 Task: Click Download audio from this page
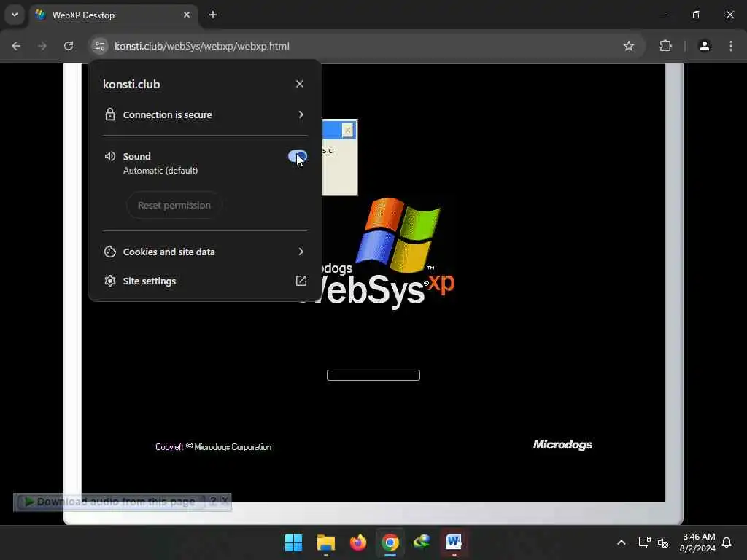tap(111, 502)
